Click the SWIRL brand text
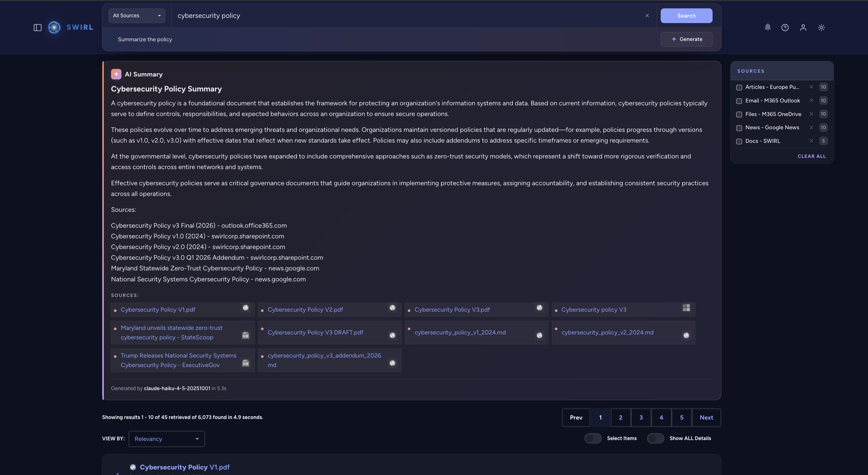868x475 pixels. 80,27
